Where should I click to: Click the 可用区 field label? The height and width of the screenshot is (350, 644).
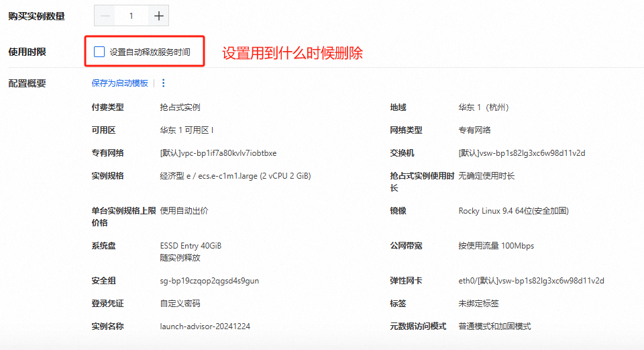(103, 130)
